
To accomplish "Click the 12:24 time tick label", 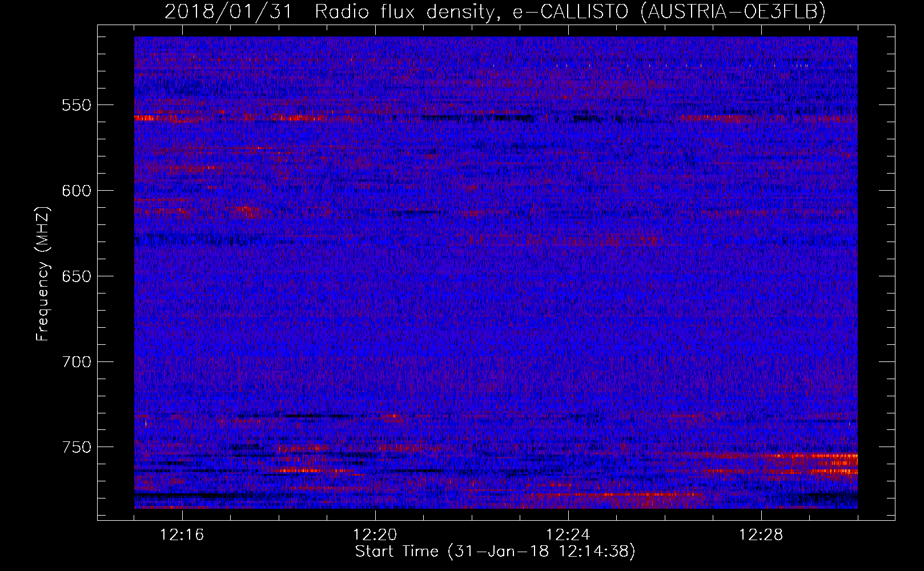I will click(568, 535).
